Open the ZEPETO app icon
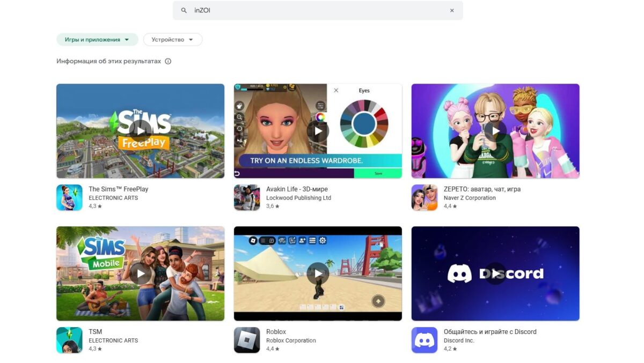The height and width of the screenshot is (363, 644). [x=425, y=197]
